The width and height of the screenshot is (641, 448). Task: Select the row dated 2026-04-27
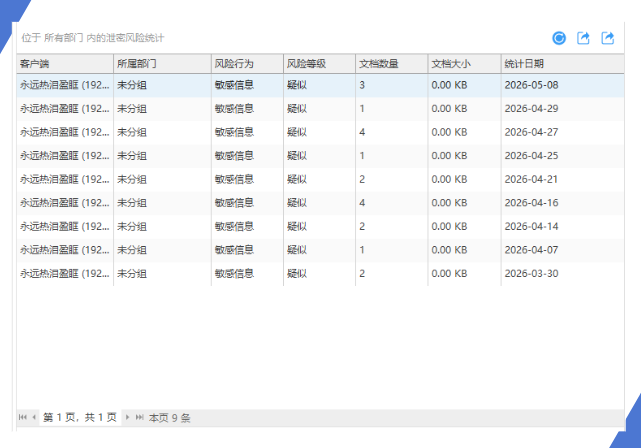tap(320, 132)
